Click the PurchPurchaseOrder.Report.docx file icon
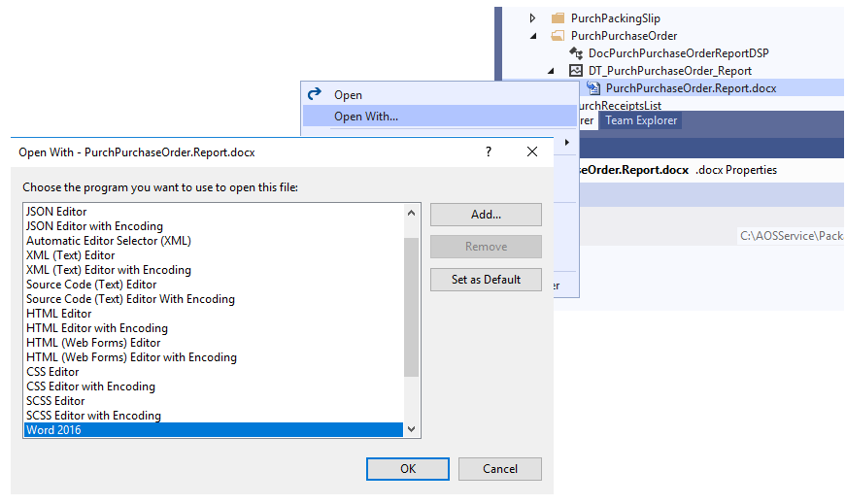 tap(592, 88)
